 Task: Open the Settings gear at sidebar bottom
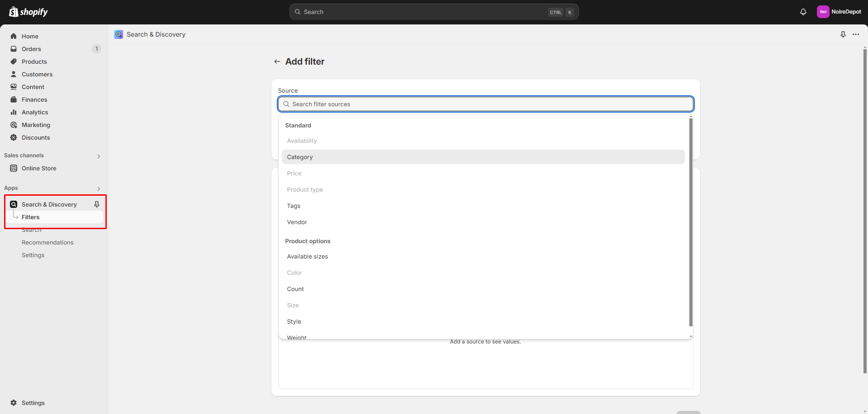tap(14, 402)
